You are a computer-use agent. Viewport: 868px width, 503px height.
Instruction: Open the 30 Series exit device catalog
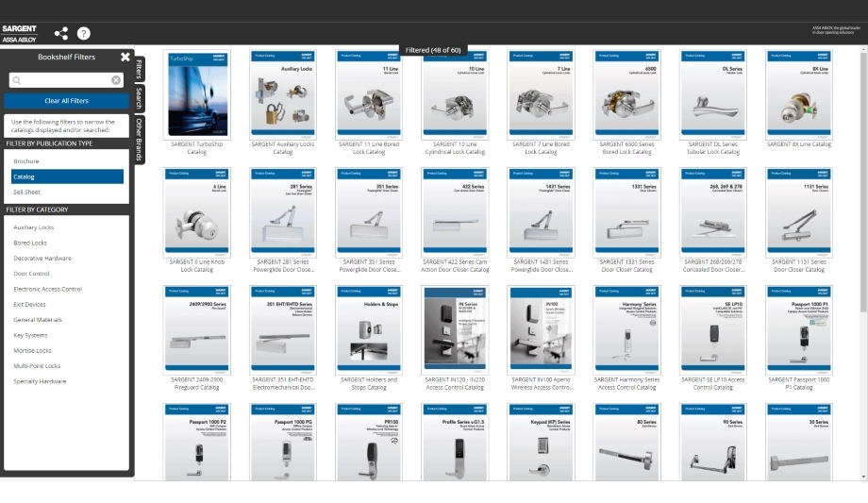coord(799,442)
